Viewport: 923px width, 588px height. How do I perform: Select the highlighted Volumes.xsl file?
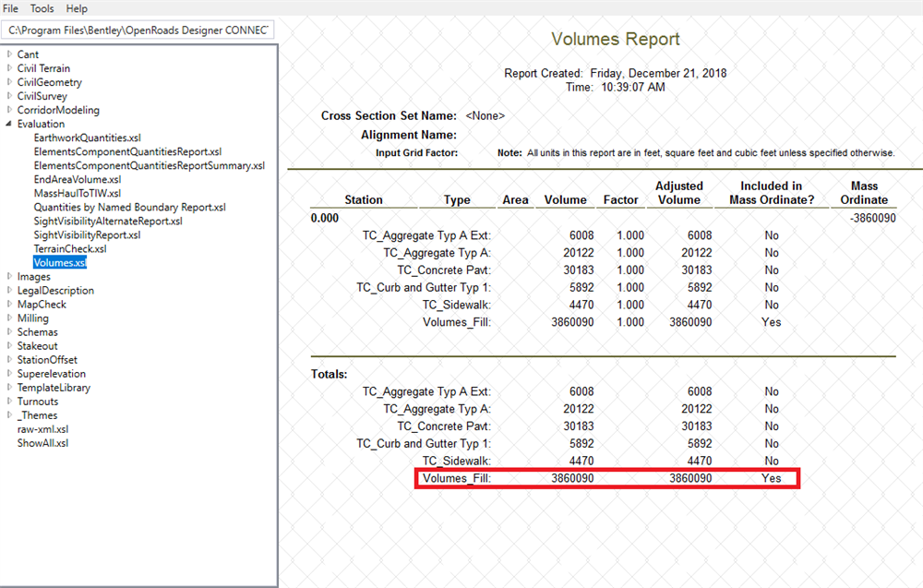[60, 262]
